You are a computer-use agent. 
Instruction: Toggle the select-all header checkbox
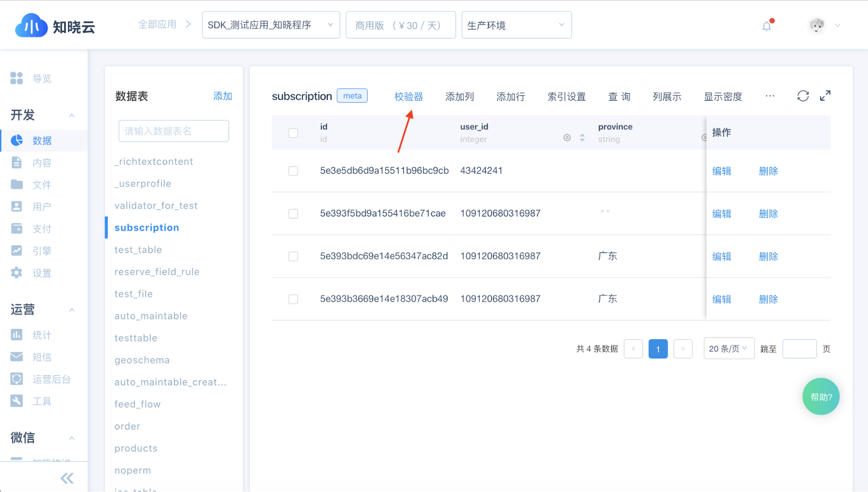pyautogui.click(x=293, y=133)
